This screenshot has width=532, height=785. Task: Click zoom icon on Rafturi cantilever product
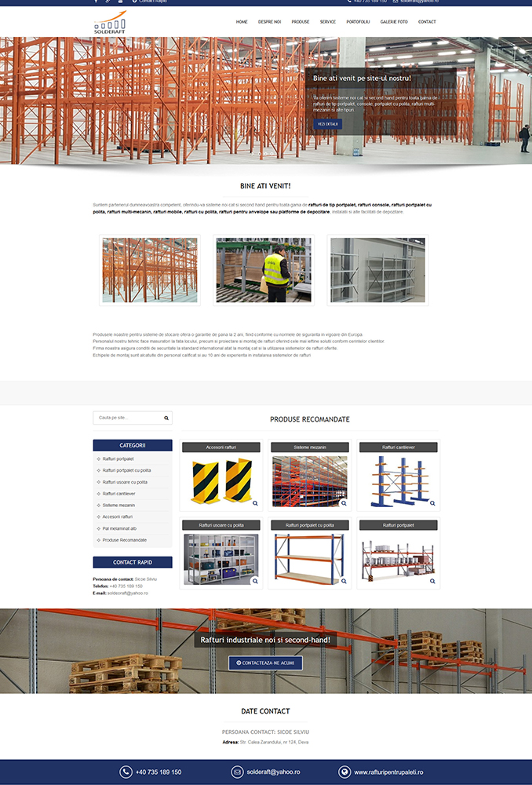(432, 504)
